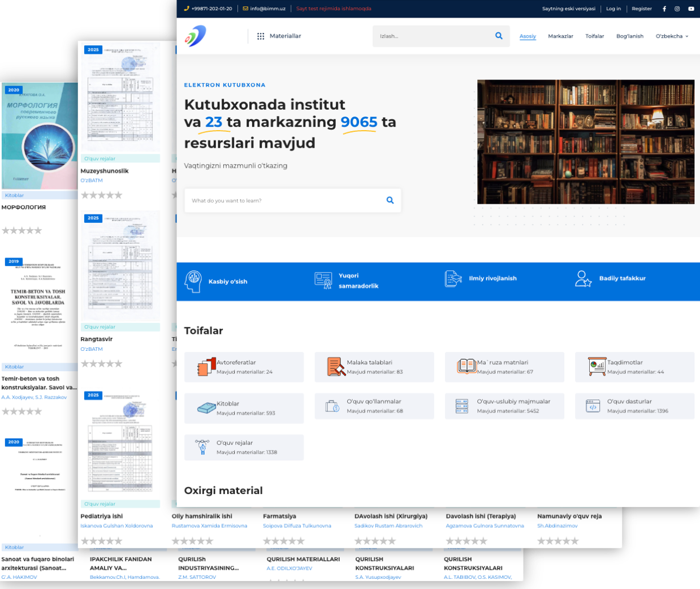The height and width of the screenshot is (589, 700).
Task: Select the Bog'lanish menu link
Action: [629, 36]
